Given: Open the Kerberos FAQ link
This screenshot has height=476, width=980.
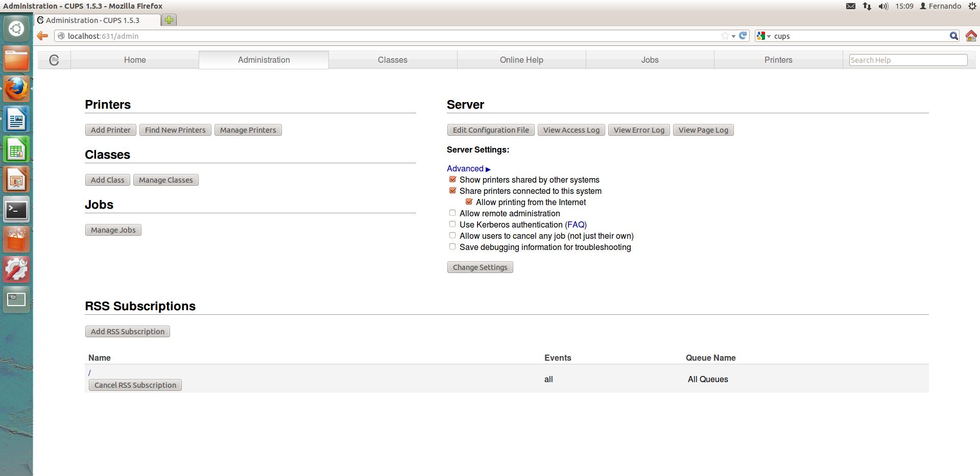Looking at the screenshot, I should 576,225.
